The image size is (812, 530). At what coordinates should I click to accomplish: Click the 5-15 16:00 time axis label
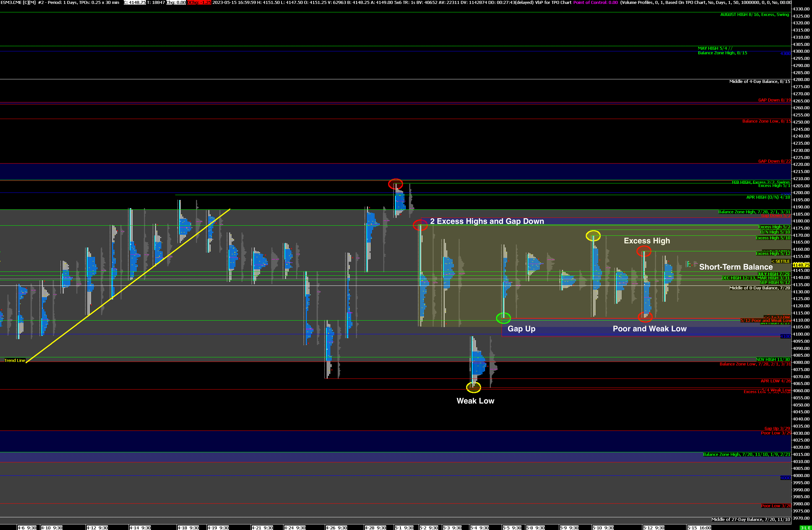pyautogui.click(x=699, y=528)
